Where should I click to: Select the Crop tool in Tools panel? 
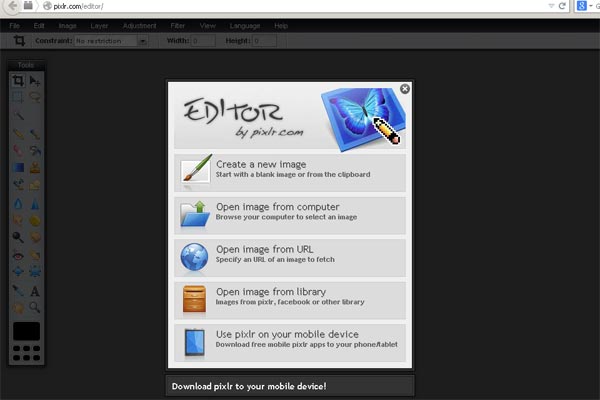pyautogui.click(x=18, y=81)
